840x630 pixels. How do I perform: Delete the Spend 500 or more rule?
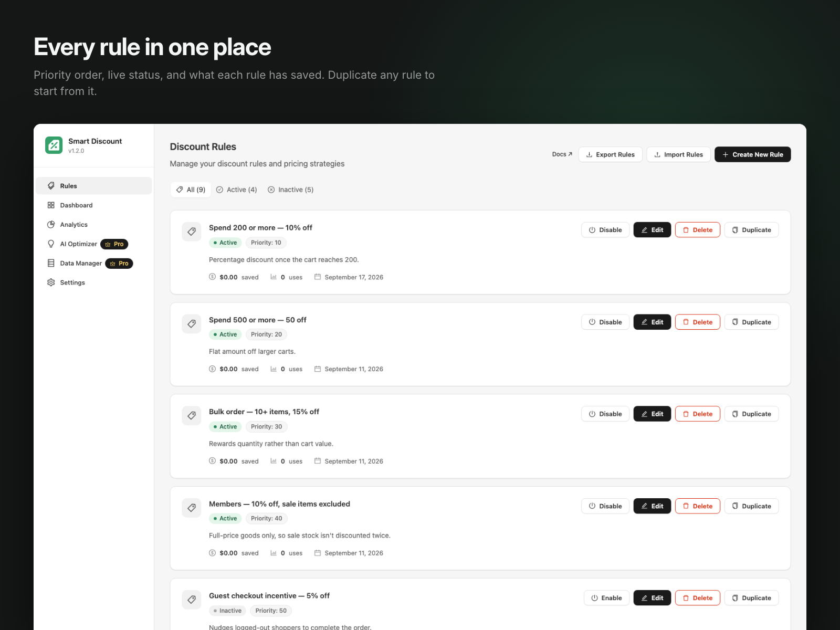tap(698, 322)
